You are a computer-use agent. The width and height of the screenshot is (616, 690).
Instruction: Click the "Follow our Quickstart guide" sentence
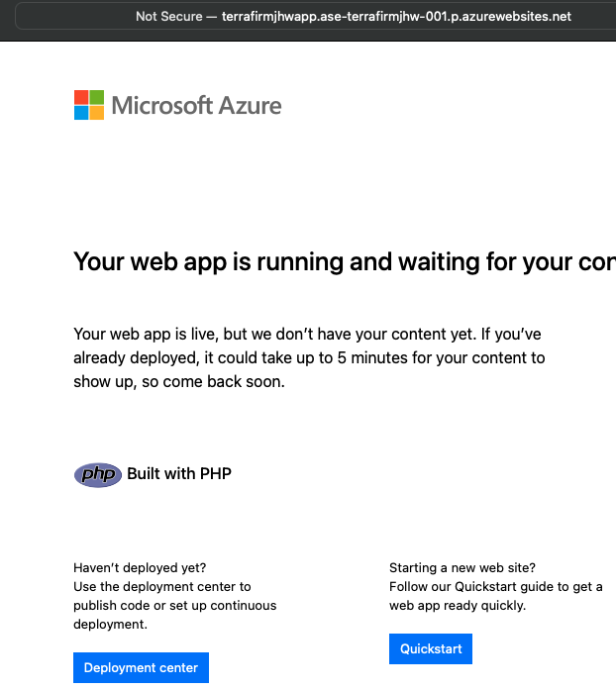[x=495, y=587]
